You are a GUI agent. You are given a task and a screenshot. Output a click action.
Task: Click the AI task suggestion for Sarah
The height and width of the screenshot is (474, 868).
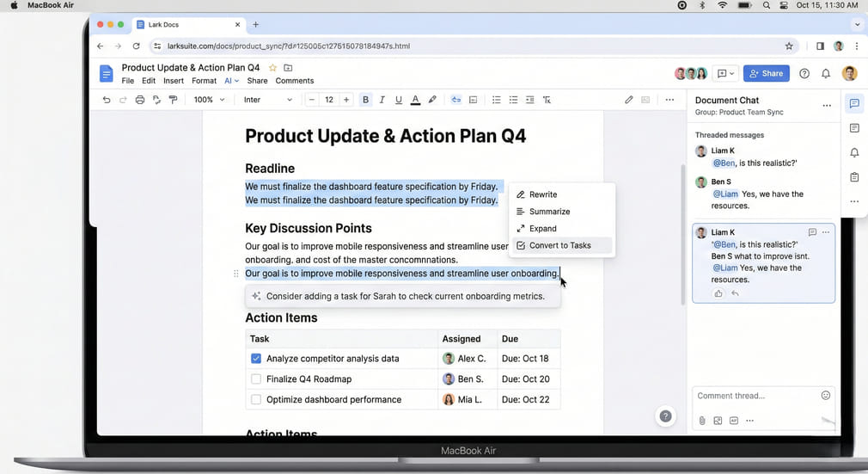coord(404,296)
